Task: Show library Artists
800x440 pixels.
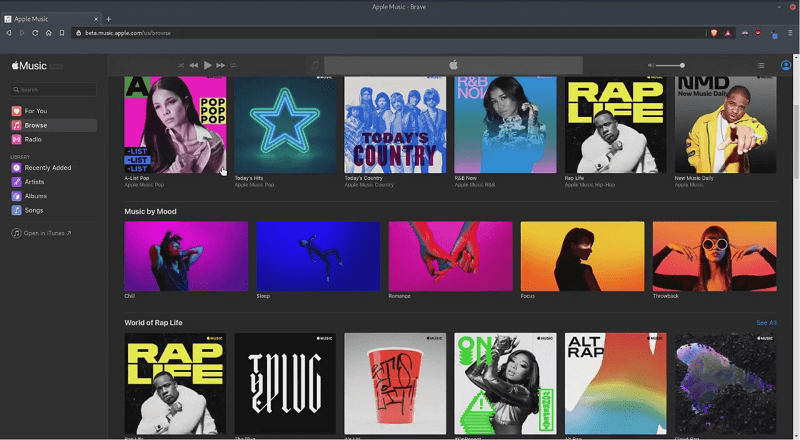Action: point(53,182)
